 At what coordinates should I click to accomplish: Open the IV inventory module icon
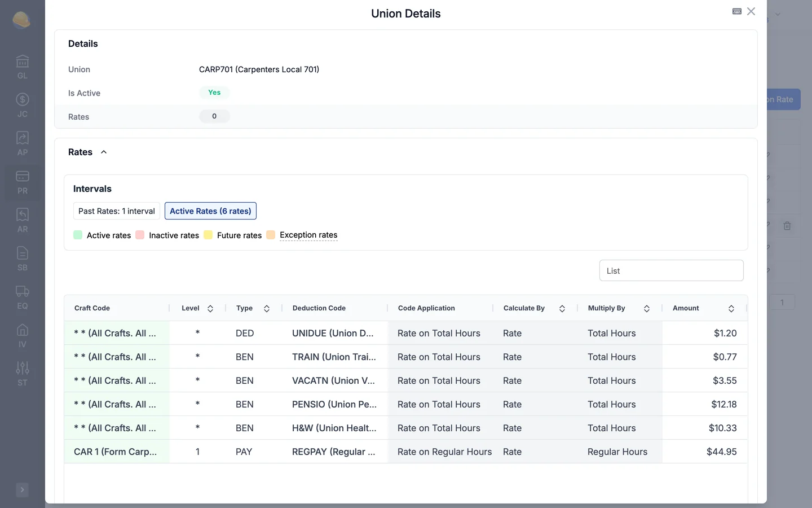22,336
